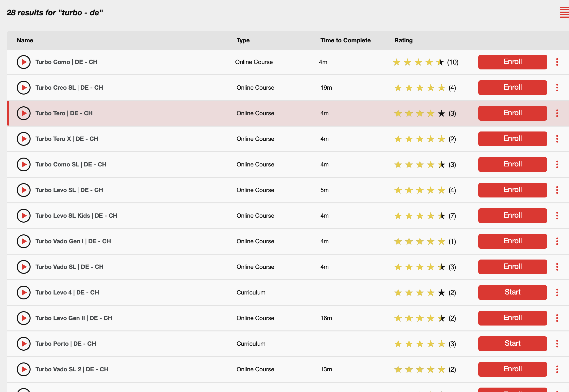Viewport: 569px width, 392px height.
Task: Click the 13m duration of Turbo Vado SL 2
Action: 326,369
